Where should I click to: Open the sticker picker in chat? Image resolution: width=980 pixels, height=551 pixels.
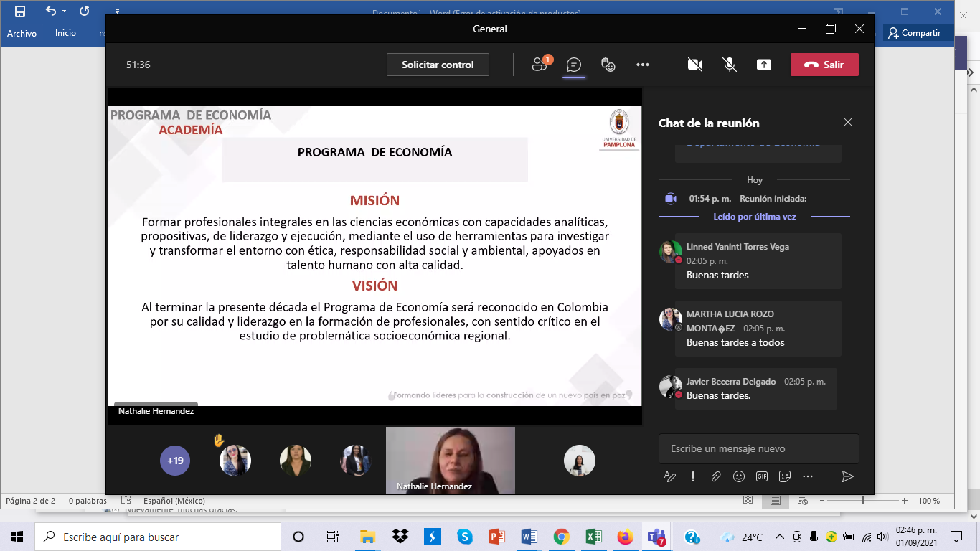(x=785, y=476)
